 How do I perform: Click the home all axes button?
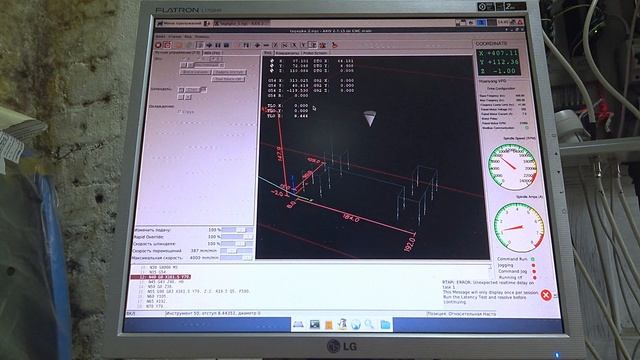pyautogui.click(x=195, y=72)
